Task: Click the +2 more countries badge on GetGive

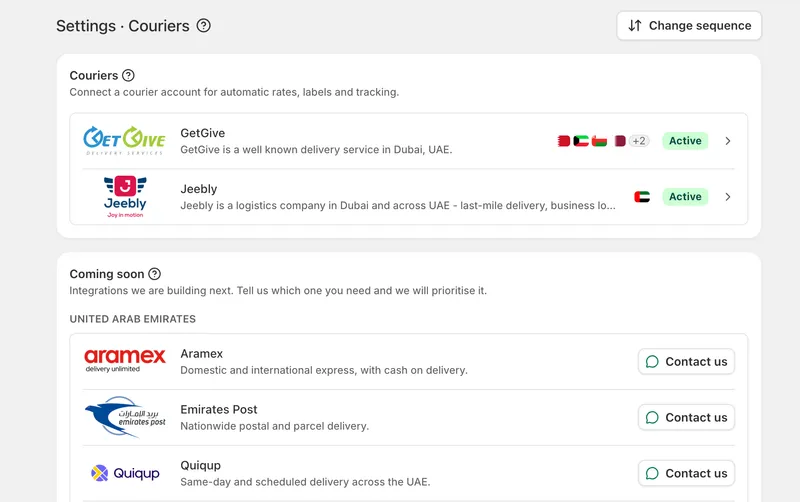Action: pos(639,141)
